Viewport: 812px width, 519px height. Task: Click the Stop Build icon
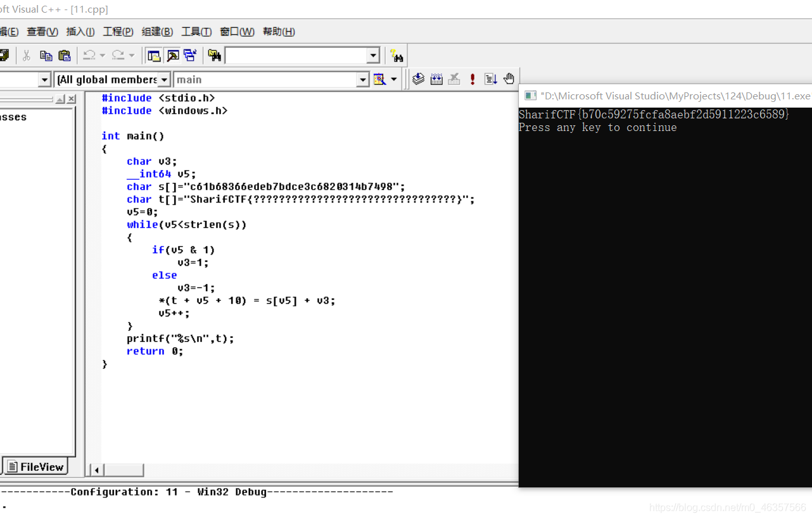(x=454, y=79)
